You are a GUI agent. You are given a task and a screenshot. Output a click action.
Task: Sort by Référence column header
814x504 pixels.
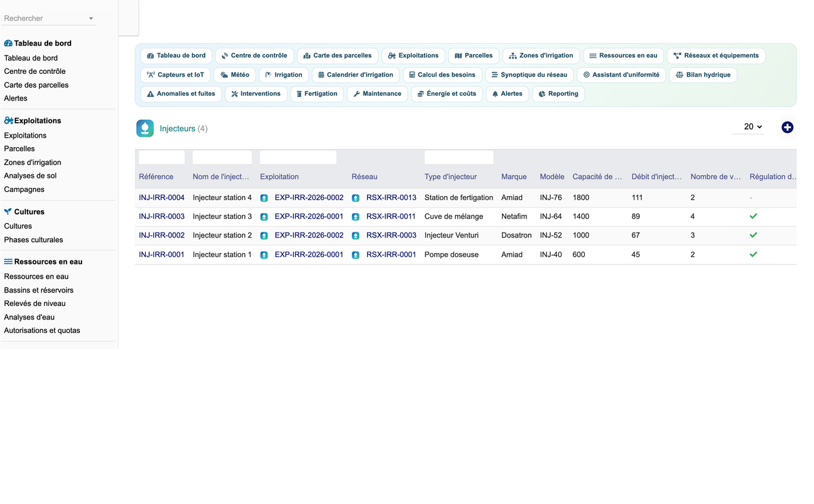pyautogui.click(x=156, y=177)
